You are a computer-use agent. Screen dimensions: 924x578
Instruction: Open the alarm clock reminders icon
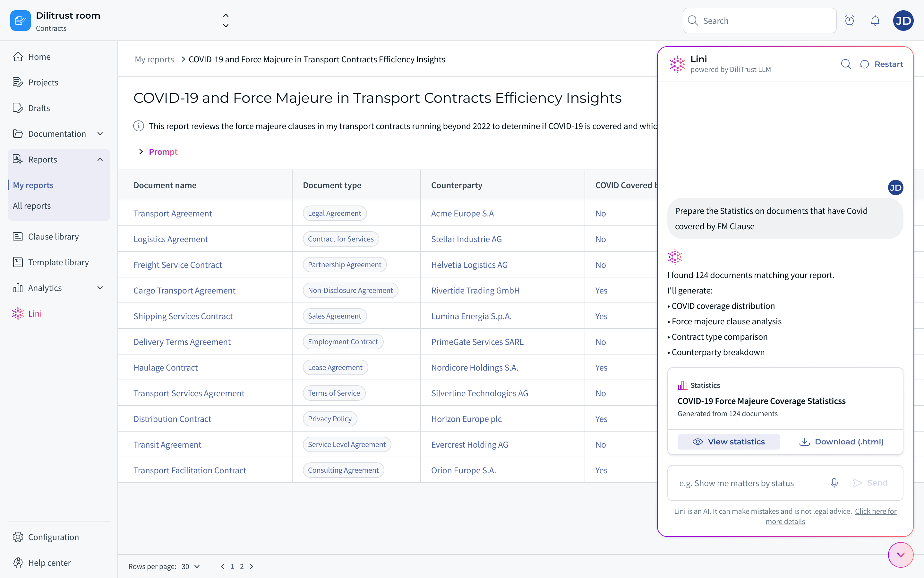pyautogui.click(x=849, y=21)
